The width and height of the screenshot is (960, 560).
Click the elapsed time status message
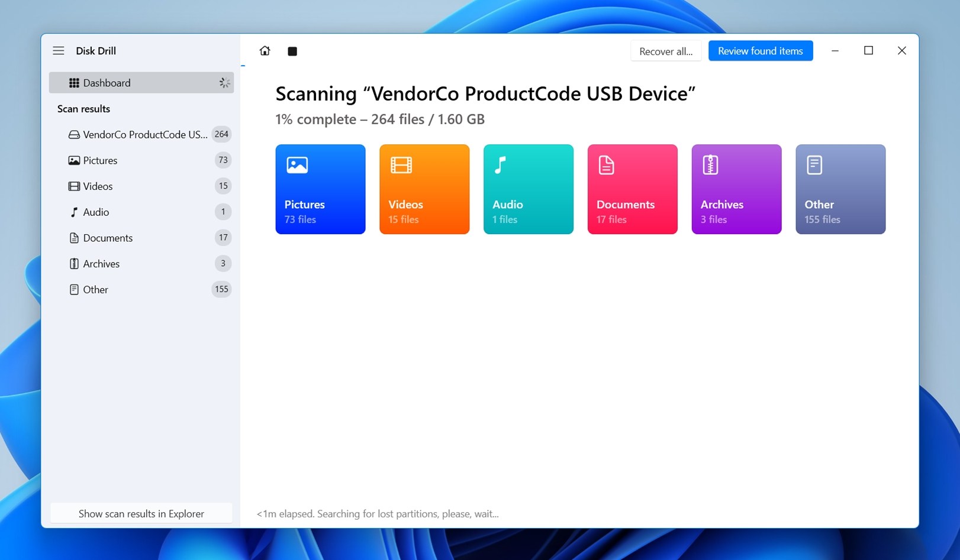[378, 514]
